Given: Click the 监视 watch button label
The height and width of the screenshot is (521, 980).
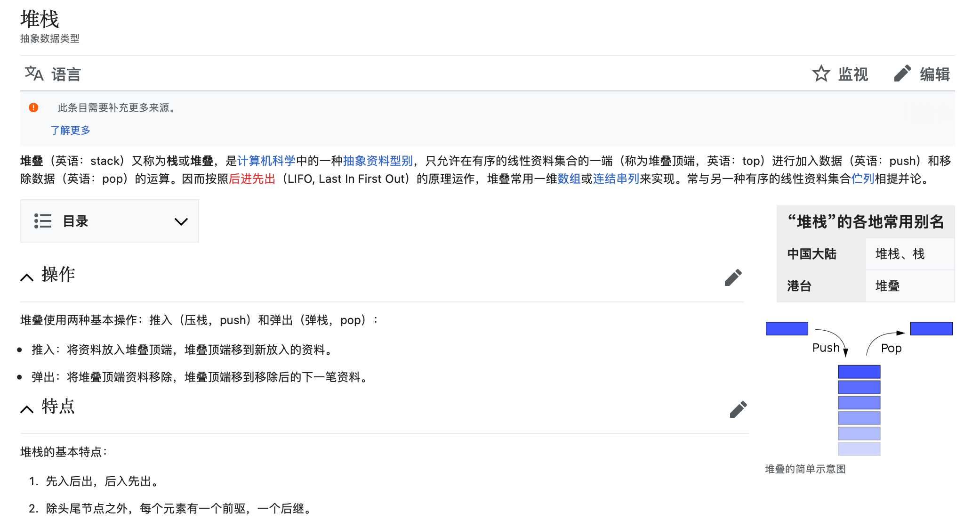Looking at the screenshot, I should tap(852, 74).
